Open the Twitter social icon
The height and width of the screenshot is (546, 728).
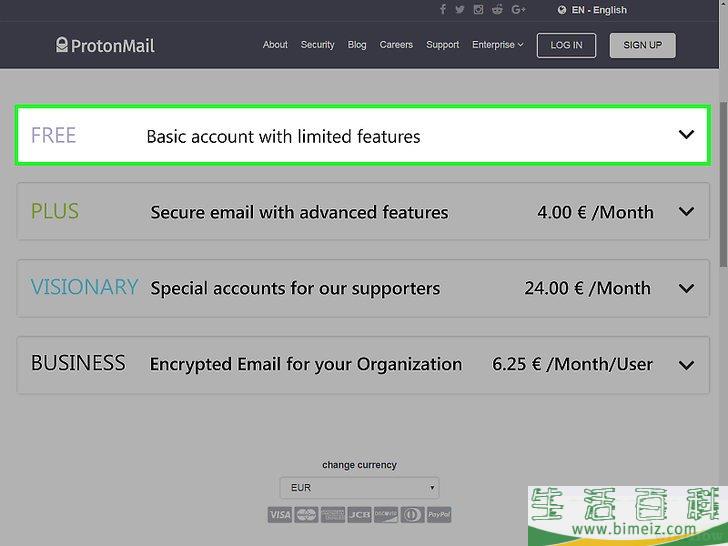[460, 9]
